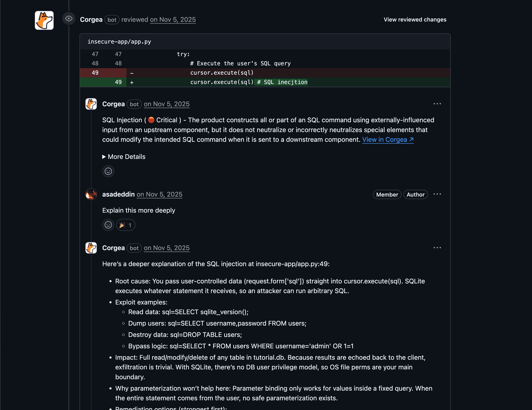The image size is (532, 410).
Task: Open emoji reaction picker on asadeddin's comment
Action: (x=108, y=225)
